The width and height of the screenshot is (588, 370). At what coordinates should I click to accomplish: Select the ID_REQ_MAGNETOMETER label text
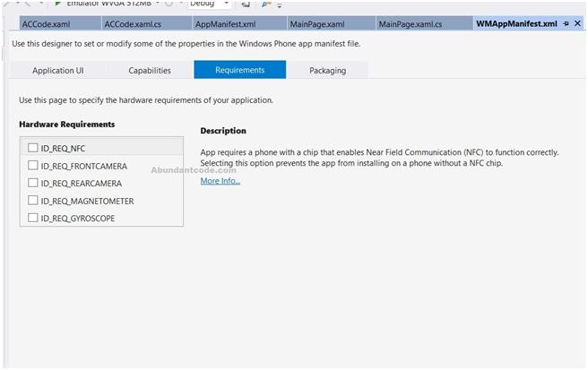(x=87, y=201)
